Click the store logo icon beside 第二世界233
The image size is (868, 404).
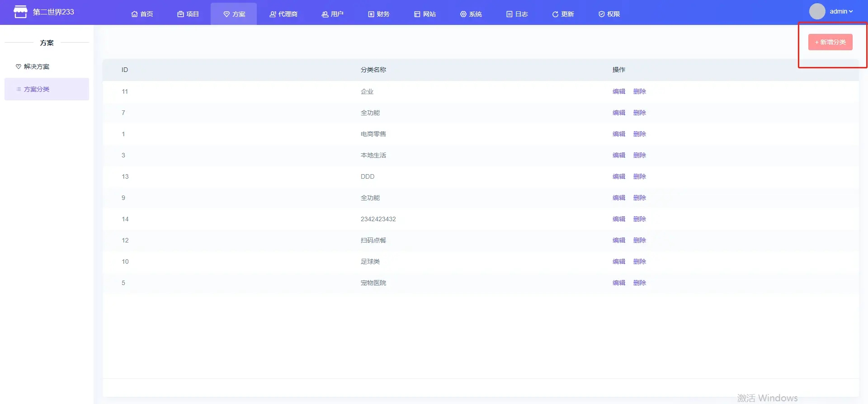pyautogui.click(x=20, y=12)
